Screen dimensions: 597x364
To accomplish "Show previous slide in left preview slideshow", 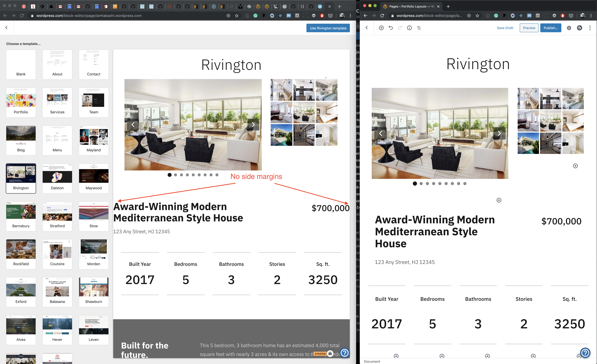I will [133, 125].
